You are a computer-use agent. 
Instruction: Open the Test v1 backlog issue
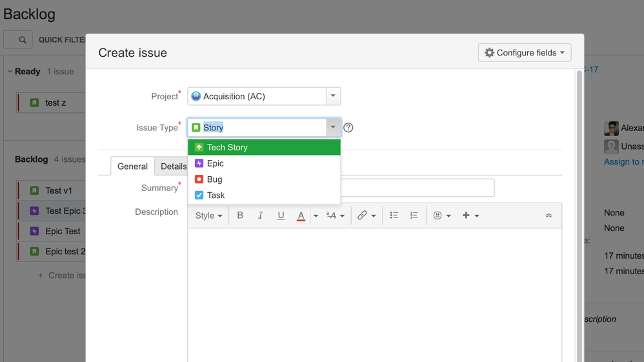tap(58, 190)
